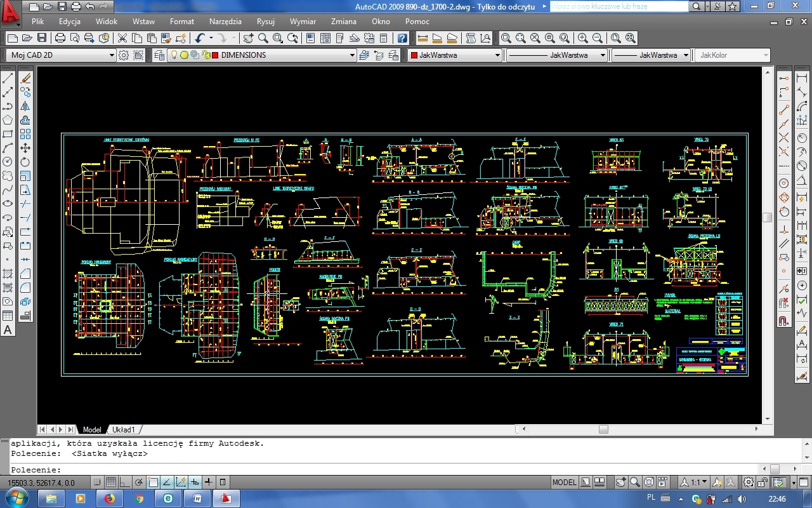This screenshot has height=508, width=812.
Task: Click the Plot (printer) icon
Action: pyautogui.click(x=60, y=38)
